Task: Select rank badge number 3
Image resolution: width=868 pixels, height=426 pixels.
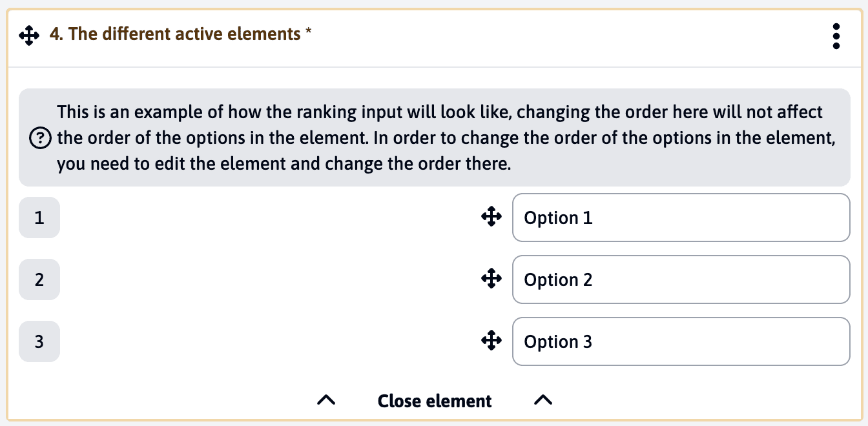Action: 39,341
